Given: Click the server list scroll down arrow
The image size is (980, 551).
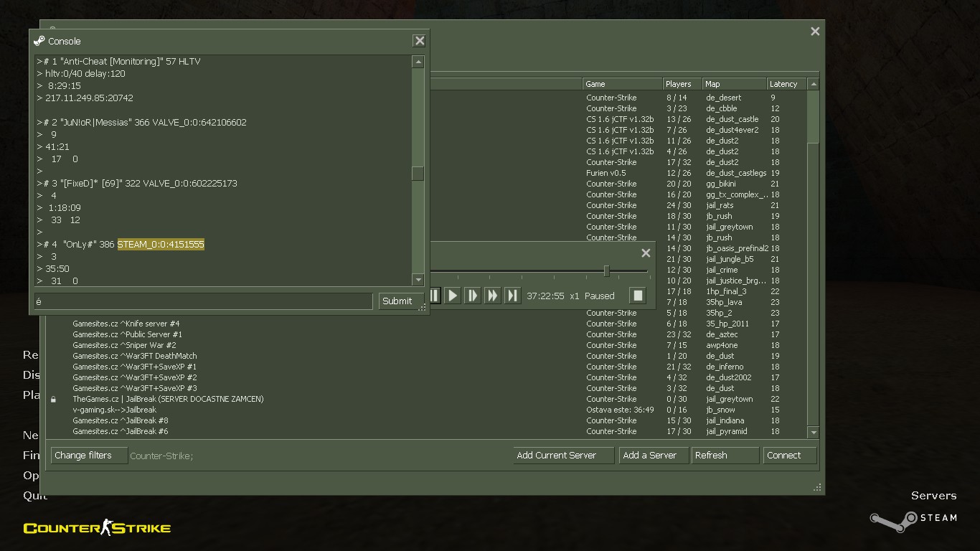Looking at the screenshot, I should (x=814, y=433).
